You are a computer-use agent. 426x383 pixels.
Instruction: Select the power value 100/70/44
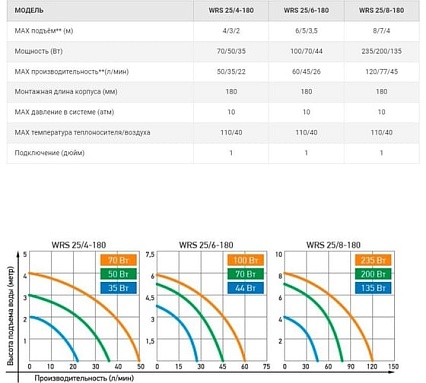click(x=306, y=51)
